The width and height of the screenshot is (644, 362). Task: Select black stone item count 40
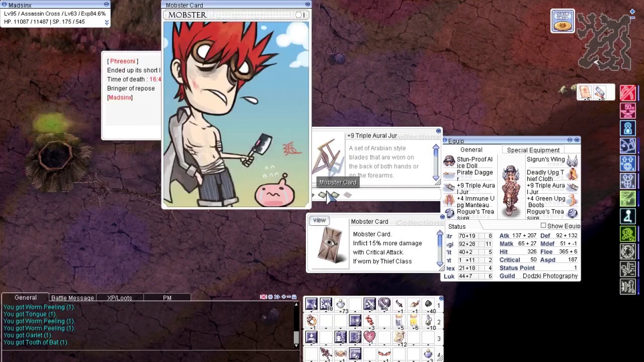click(428, 304)
